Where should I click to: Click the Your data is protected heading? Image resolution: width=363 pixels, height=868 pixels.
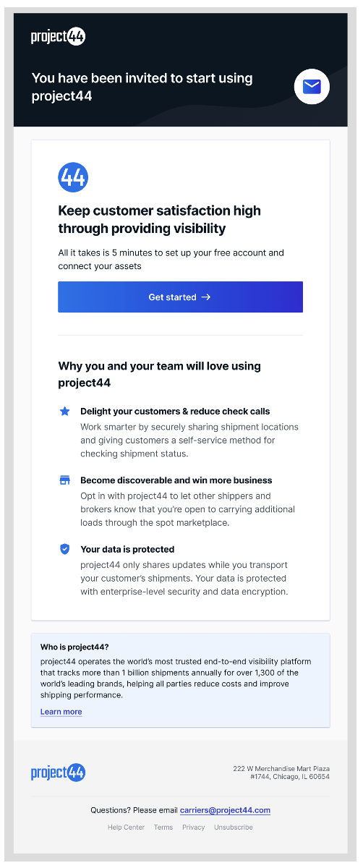127,549
